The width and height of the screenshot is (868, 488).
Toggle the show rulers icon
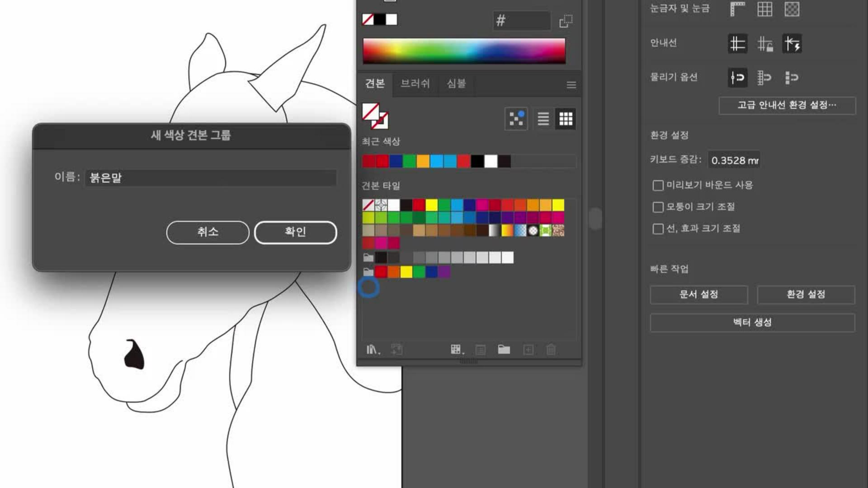pyautogui.click(x=737, y=9)
